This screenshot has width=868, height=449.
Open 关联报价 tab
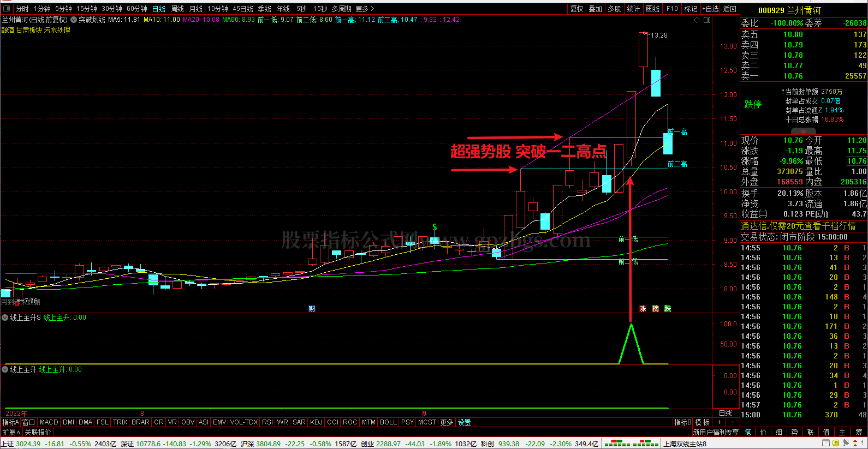point(38,432)
